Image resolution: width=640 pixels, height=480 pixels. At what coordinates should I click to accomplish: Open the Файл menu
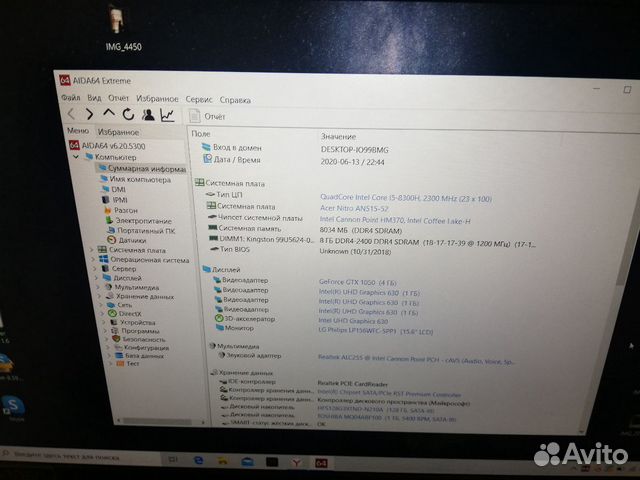click(70, 99)
